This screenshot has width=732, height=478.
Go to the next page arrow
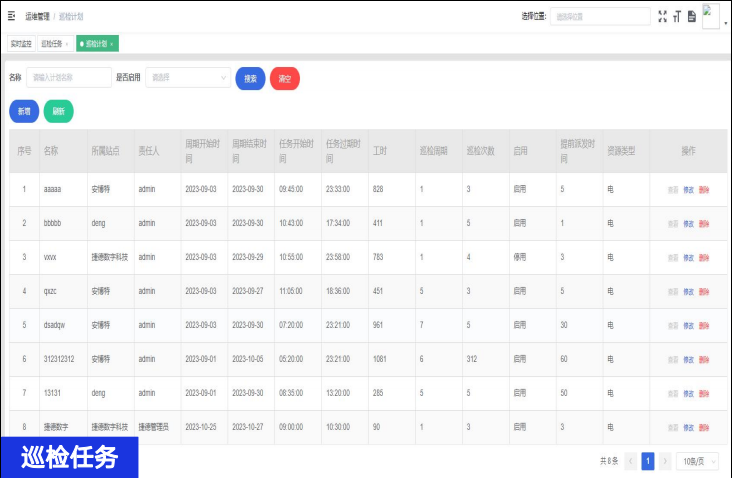click(664, 461)
